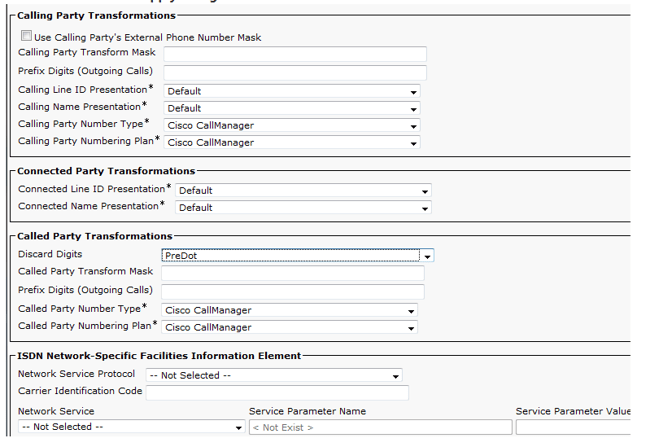Click Service Parameter Name field
Viewport: 650px width, 447px height.
coord(381,427)
